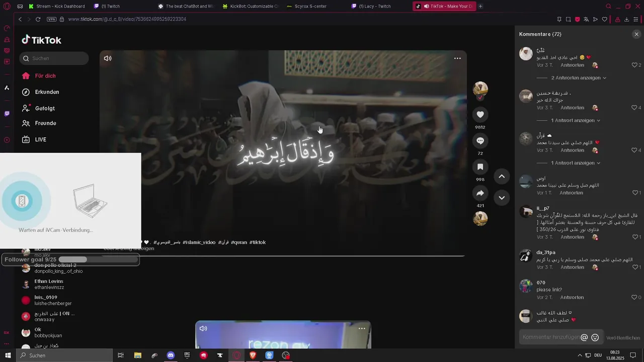Open Brave browser from the taskbar

(x=253, y=355)
